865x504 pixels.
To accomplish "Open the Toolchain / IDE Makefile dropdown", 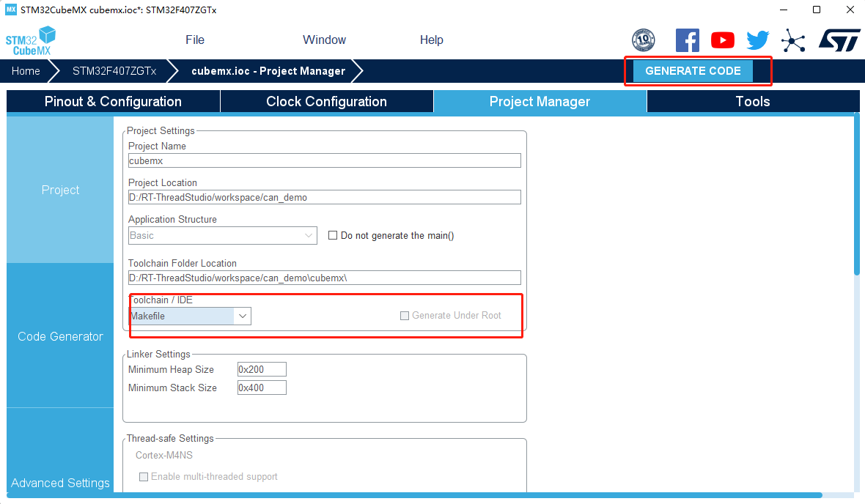I will click(190, 316).
